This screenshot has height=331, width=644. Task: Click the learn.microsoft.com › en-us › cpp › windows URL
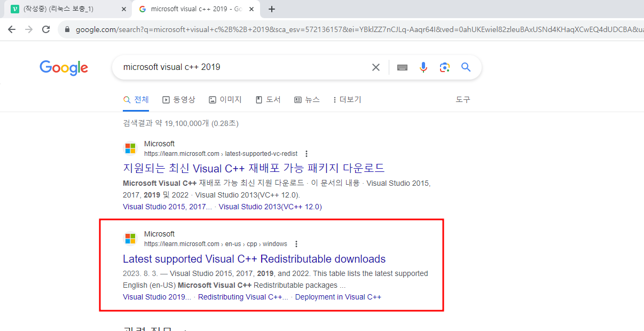click(216, 244)
